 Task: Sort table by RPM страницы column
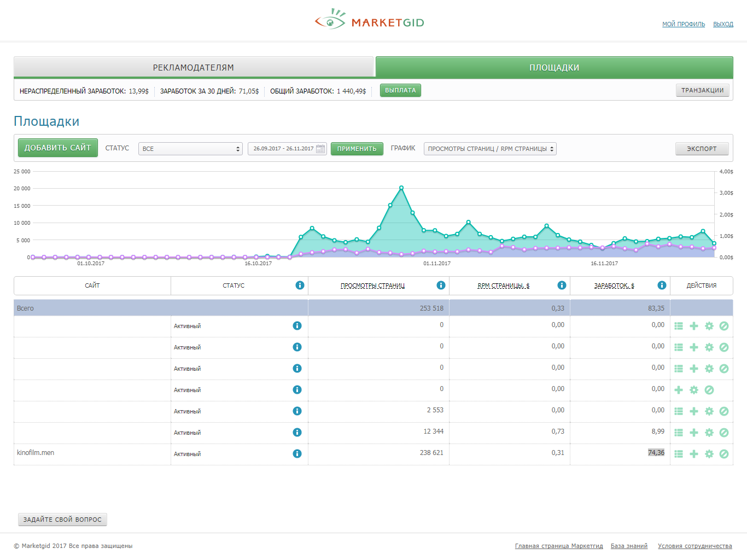503,285
